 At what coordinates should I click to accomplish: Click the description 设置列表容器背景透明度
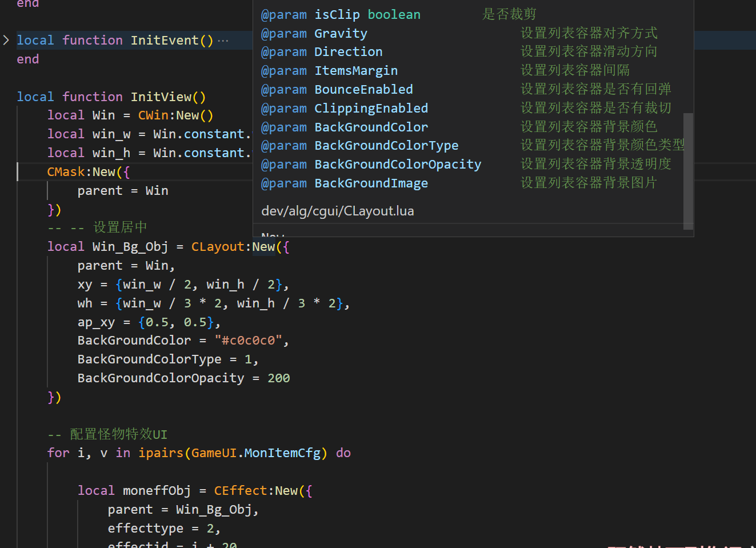(x=596, y=164)
